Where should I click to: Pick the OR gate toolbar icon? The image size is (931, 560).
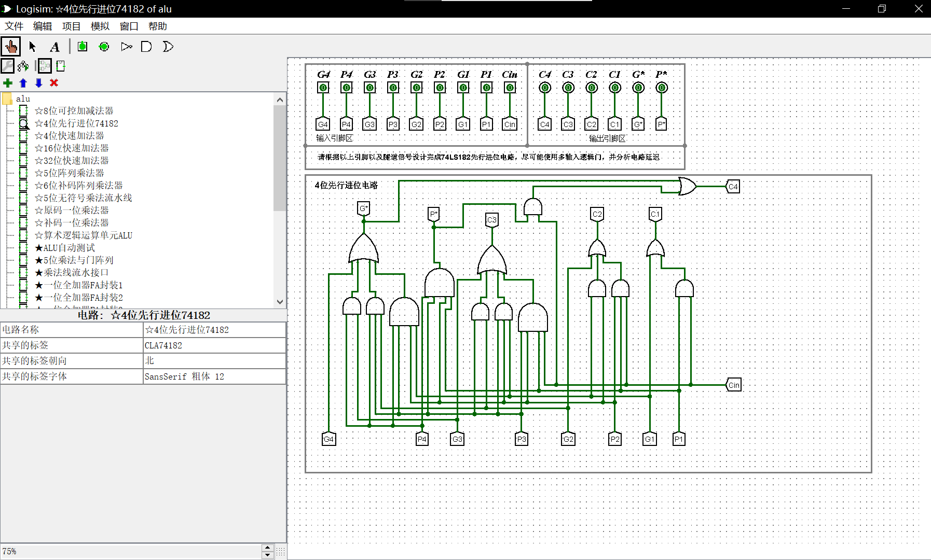click(168, 47)
